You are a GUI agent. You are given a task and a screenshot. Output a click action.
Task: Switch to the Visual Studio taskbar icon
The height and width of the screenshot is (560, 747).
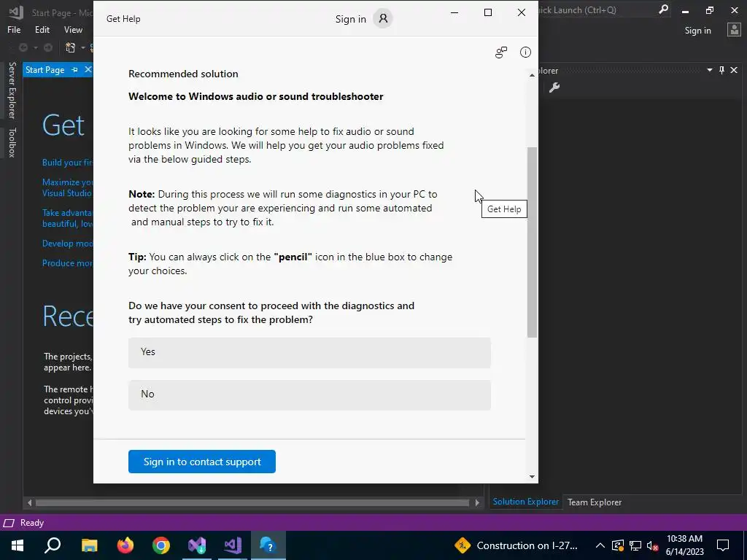tap(233, 545)
